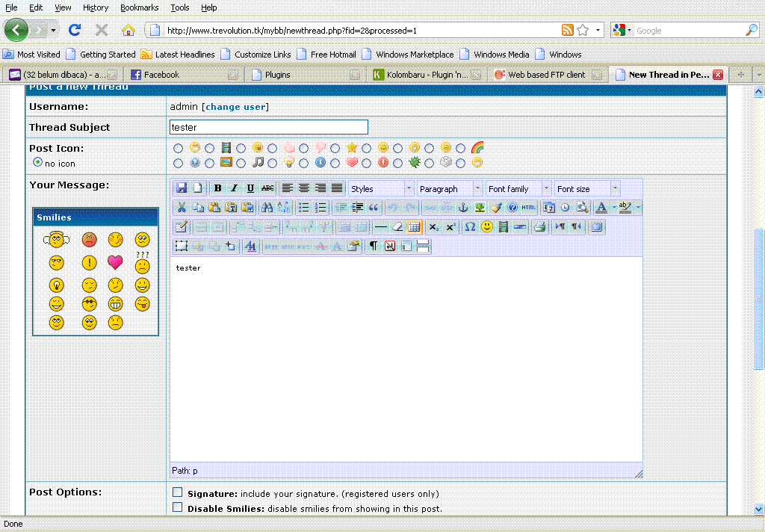Toggle bold formatting in the editor
765x532 pixels.
coord(217,188)
